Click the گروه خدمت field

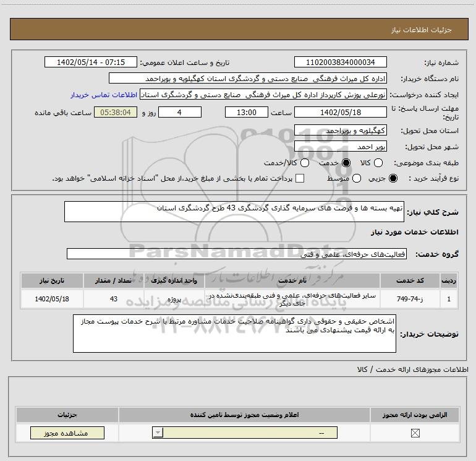point(237,254)
